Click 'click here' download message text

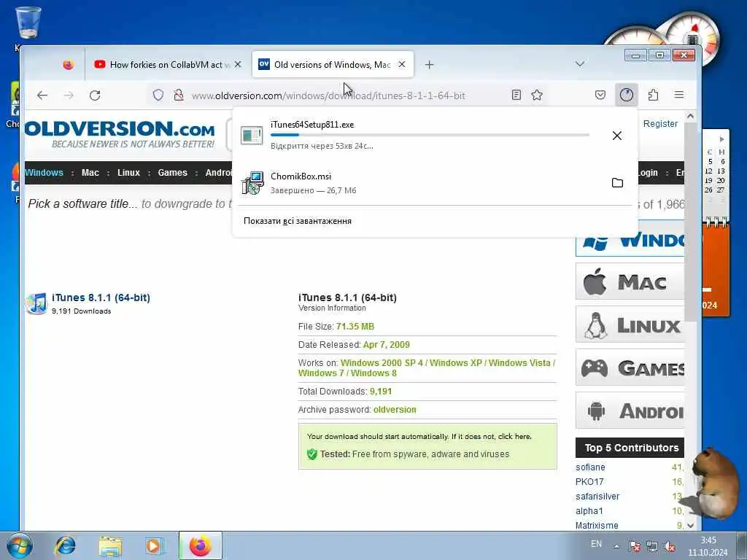point(514,436)
